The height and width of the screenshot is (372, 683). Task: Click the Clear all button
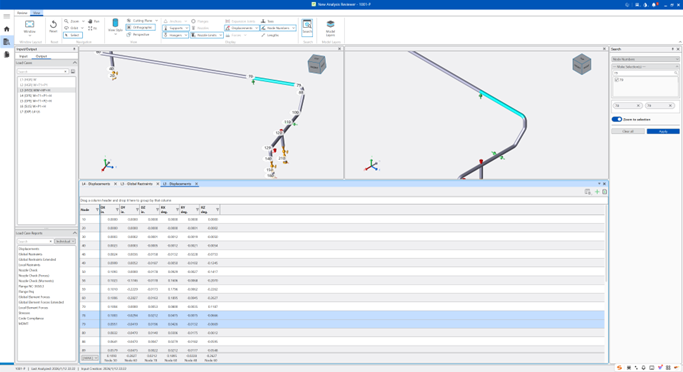(628, 131)
